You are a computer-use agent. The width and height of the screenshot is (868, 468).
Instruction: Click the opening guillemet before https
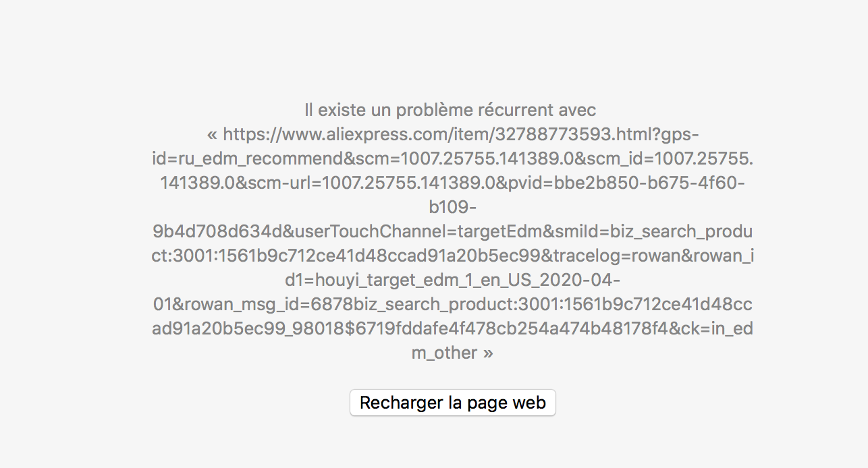(x=213, y=134)
